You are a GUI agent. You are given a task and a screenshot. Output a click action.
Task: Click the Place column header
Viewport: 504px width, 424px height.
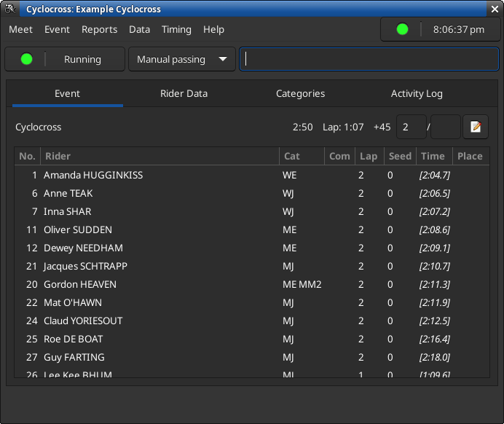click(x=471, y=156)
